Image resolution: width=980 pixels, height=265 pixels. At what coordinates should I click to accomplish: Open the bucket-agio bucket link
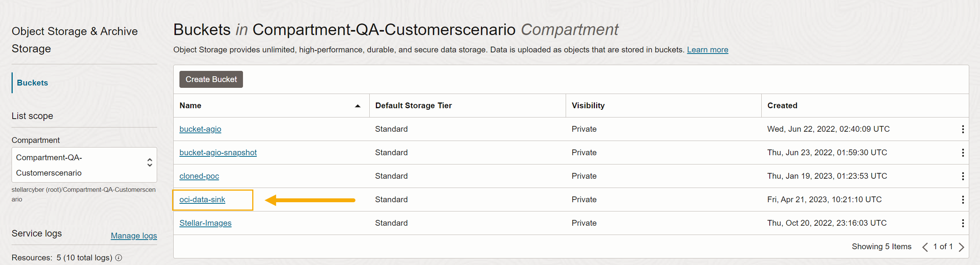[200, 129]
